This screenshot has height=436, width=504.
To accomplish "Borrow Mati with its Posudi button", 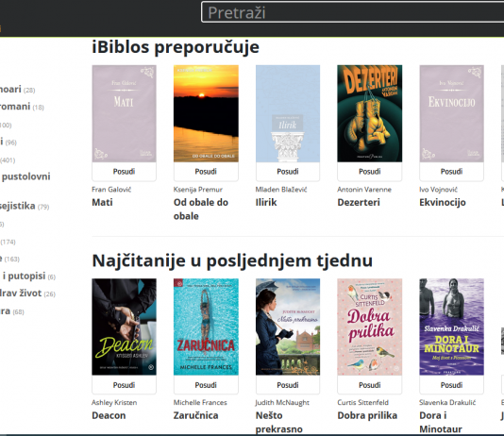I will (124, 172).
